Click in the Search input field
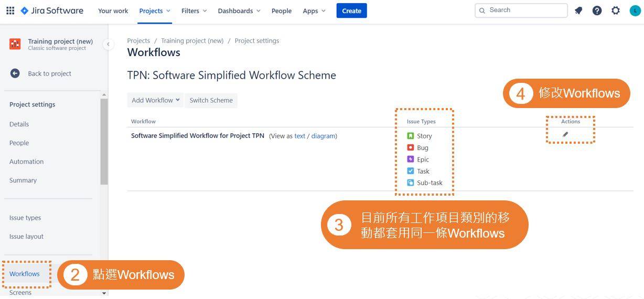Viewport: 644px width, 299px height. 521,10
